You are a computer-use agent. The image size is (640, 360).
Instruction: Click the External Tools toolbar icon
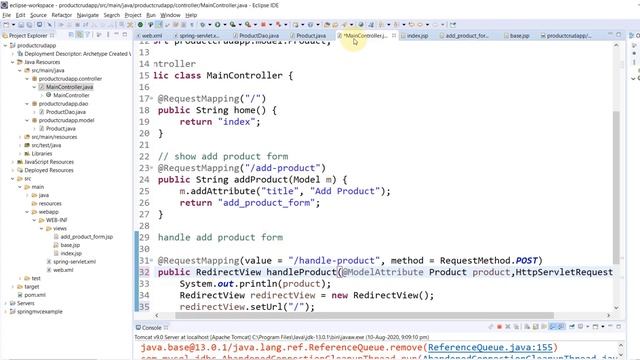pos(248,24)
